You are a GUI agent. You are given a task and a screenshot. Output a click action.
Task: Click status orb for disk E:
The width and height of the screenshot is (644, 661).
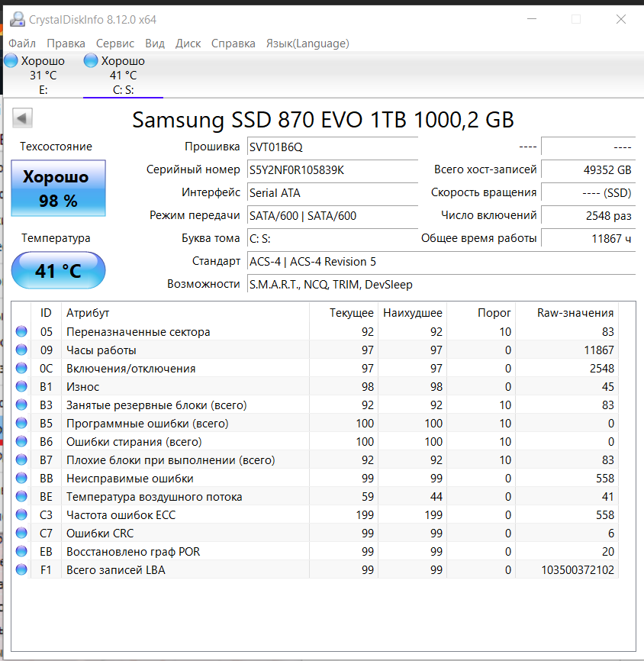[x=11, y=61]
